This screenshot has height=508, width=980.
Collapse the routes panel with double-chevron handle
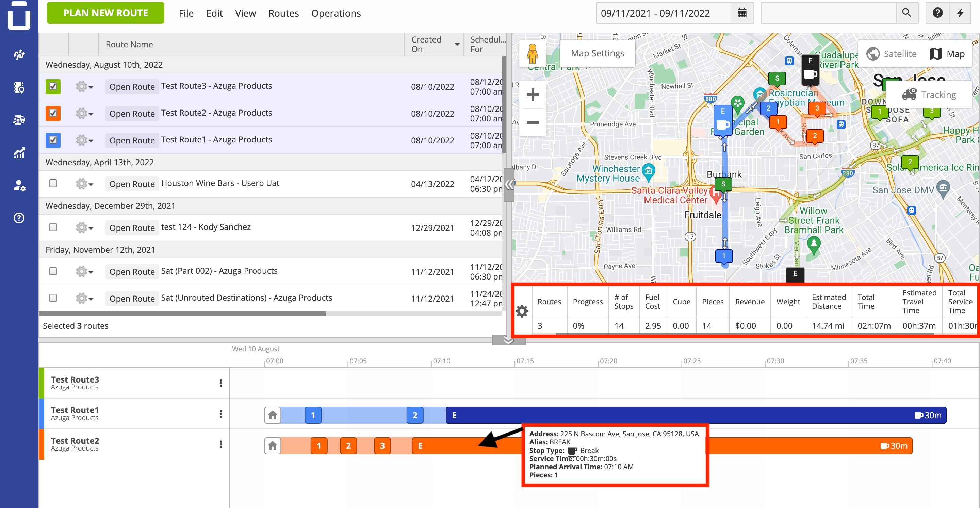tap(509, 185)
